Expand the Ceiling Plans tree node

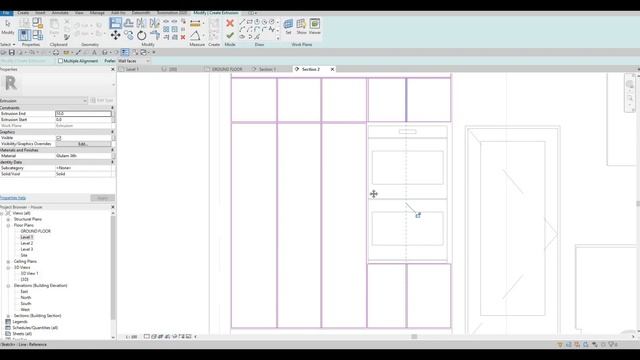click(x=8, y=262)
